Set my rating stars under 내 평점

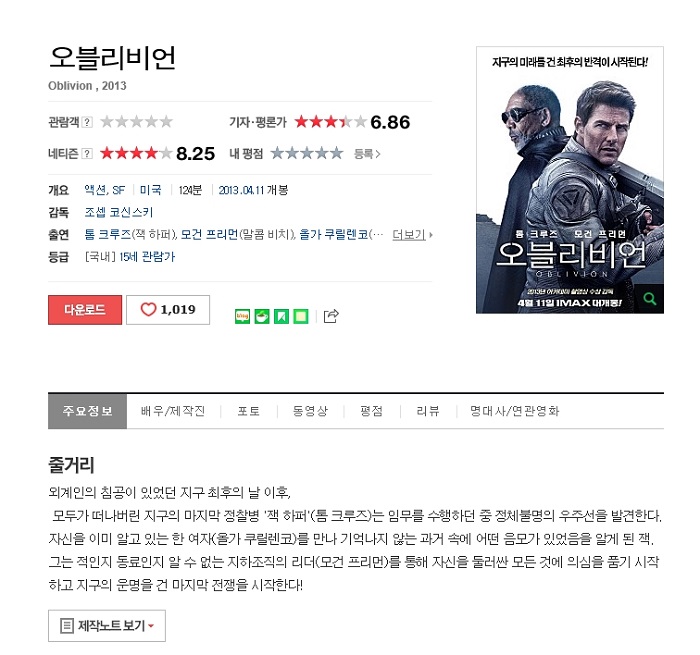[x=307, y=154]
